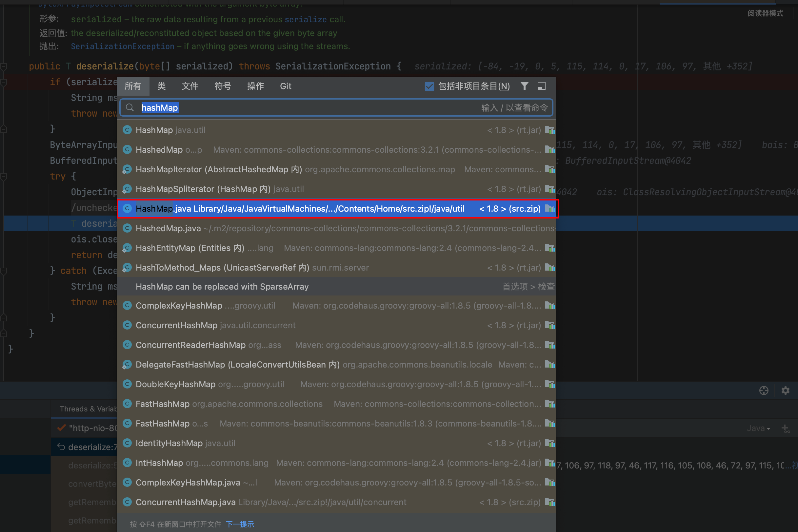Focus the hashMap search input field
The height and width of the screenshot is (532, 798).
point(336,108)
